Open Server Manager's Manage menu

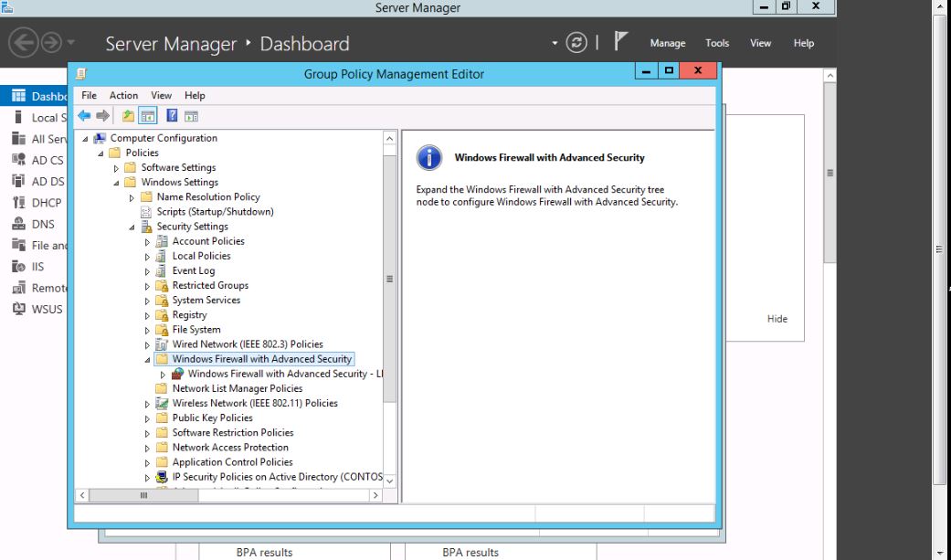click(x=668, y=43)
